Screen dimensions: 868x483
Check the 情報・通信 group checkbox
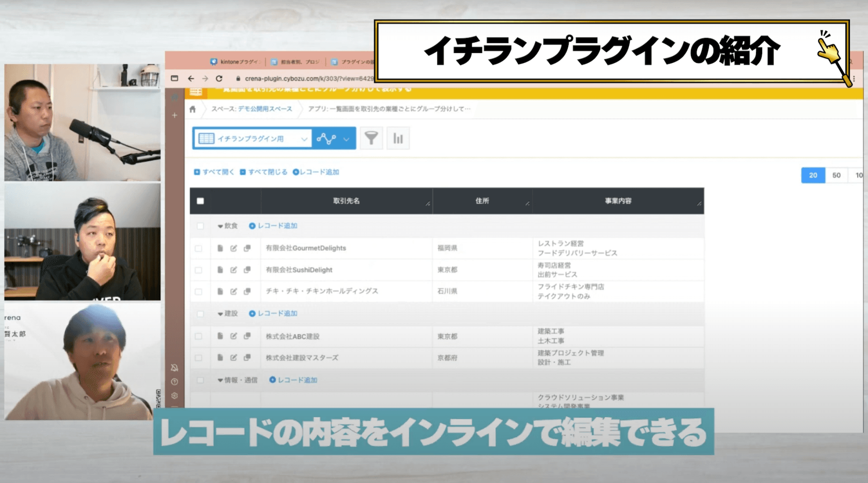pos(200,380)
